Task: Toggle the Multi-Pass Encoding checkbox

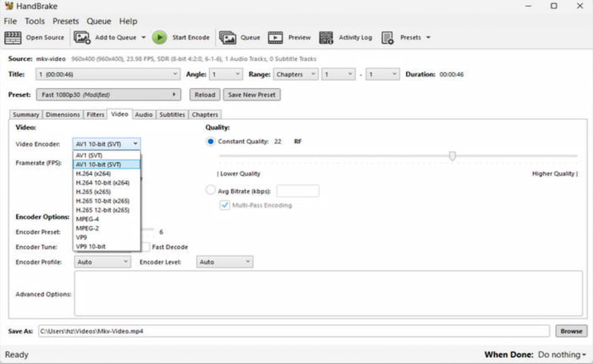Action: [225, 205]
